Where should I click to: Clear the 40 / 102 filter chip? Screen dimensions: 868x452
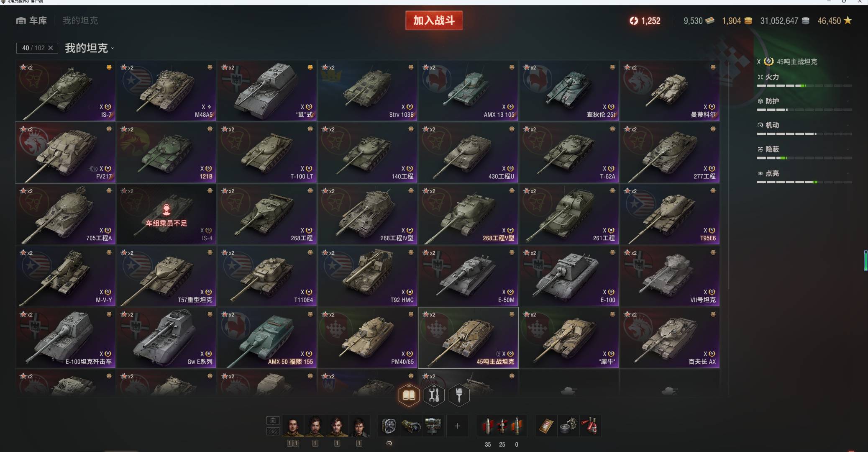[51, 48]
